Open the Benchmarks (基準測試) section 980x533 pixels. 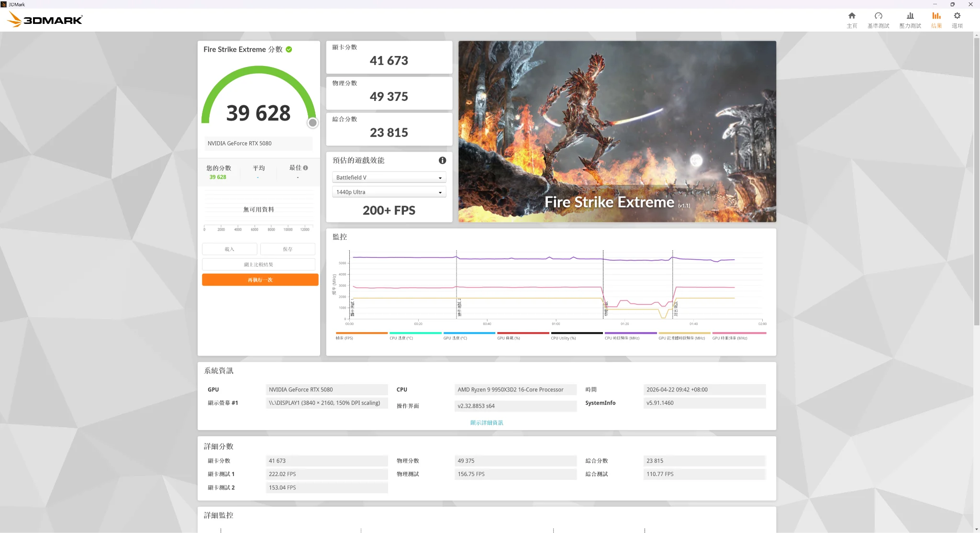click(878, 20)
